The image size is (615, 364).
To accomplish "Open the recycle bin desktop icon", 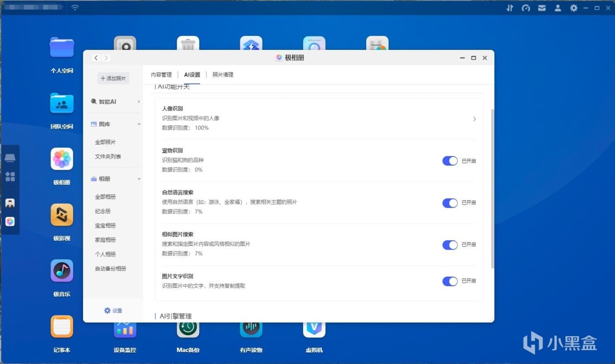I will coord(188,43).
